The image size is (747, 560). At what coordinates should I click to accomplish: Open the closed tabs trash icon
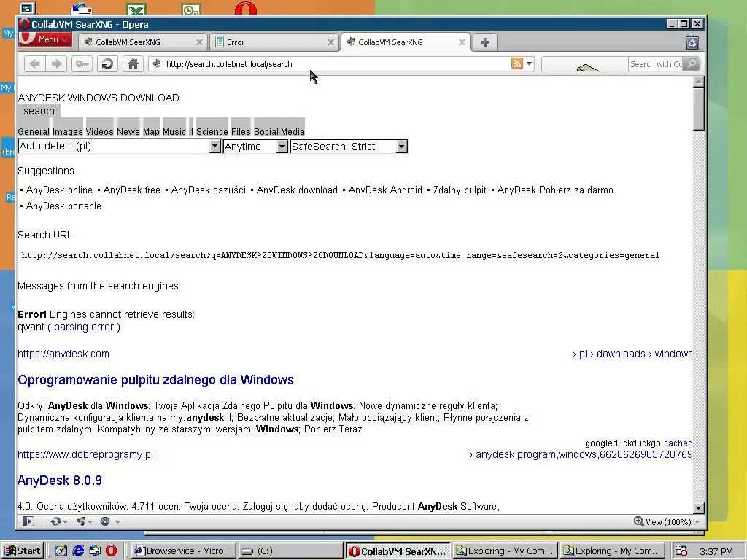pos(692,42)
